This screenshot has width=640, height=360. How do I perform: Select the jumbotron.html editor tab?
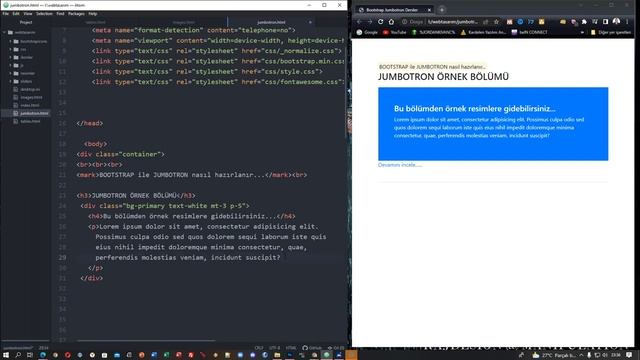(271, 22)
